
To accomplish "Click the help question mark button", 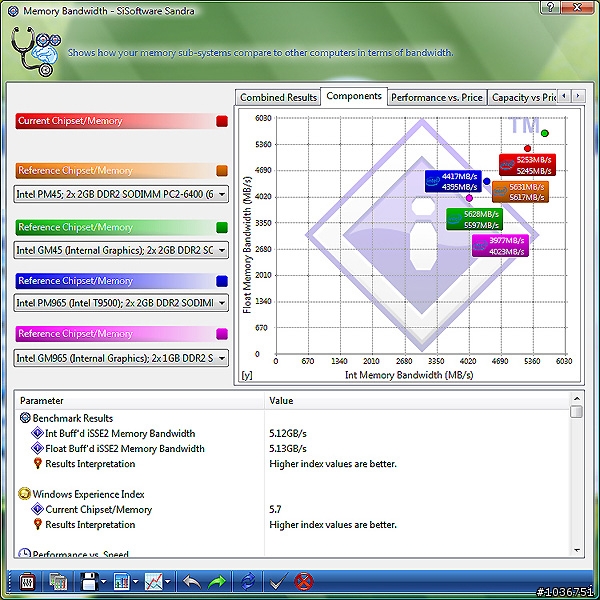I will pyautogui.click(x=551, y=7).
